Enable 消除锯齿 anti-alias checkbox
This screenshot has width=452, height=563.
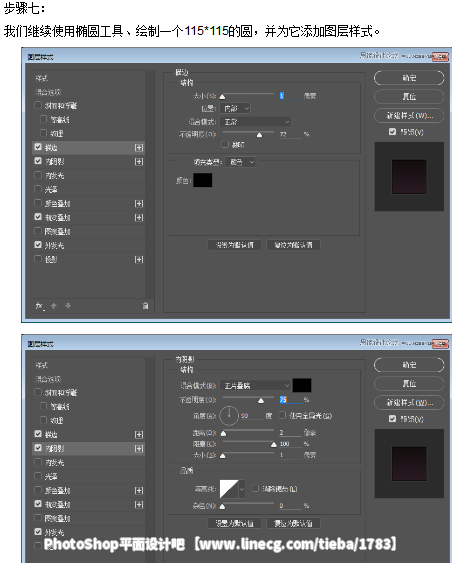[255, 488]
